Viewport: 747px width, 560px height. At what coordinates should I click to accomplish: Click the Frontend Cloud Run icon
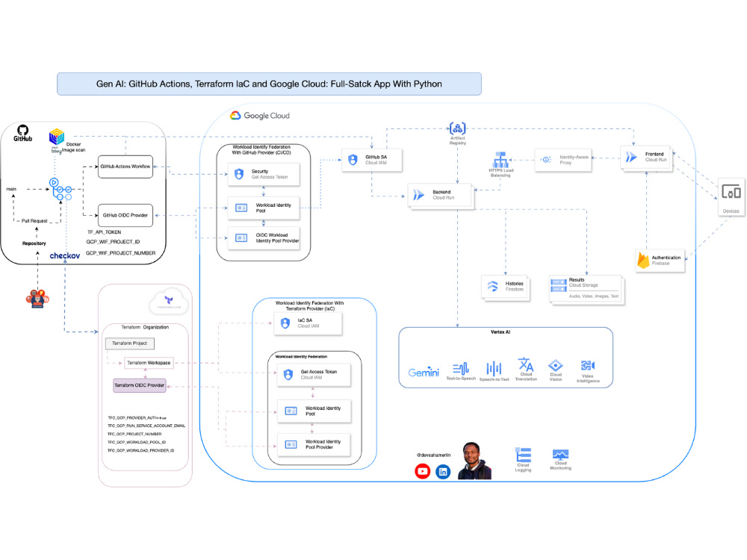(x=631, y=157)
